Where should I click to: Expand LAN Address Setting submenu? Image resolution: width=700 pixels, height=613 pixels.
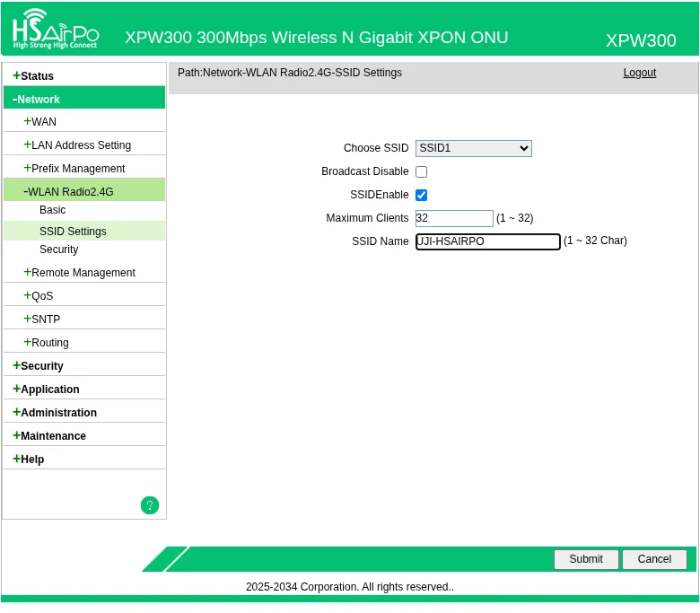(x=77, y=145)
